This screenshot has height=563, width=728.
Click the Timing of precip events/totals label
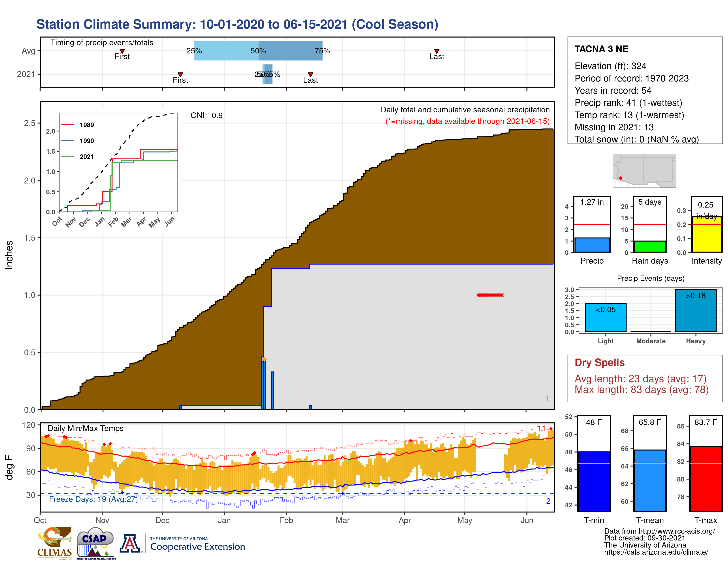coord(102,43)
